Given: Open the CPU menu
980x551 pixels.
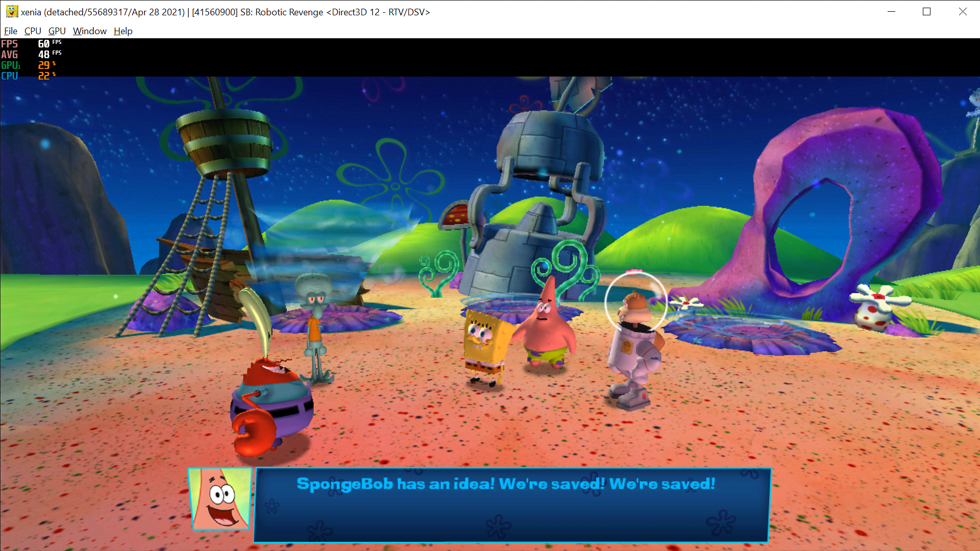Looking at the screenshot, I should [x=32, y=31].
